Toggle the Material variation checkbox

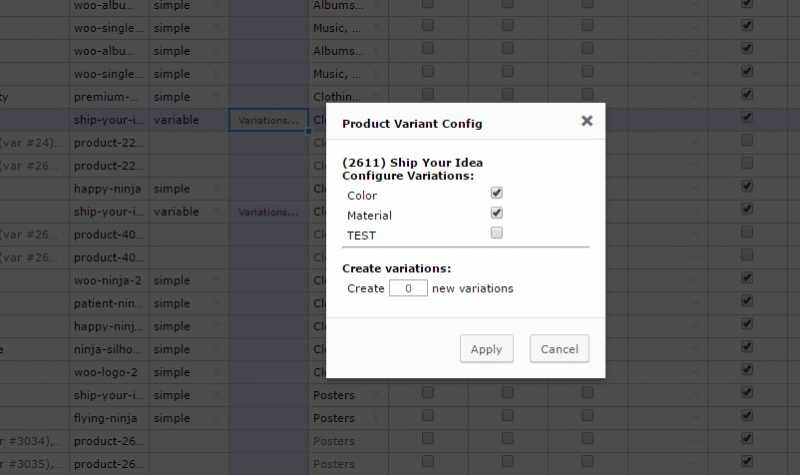496,213
